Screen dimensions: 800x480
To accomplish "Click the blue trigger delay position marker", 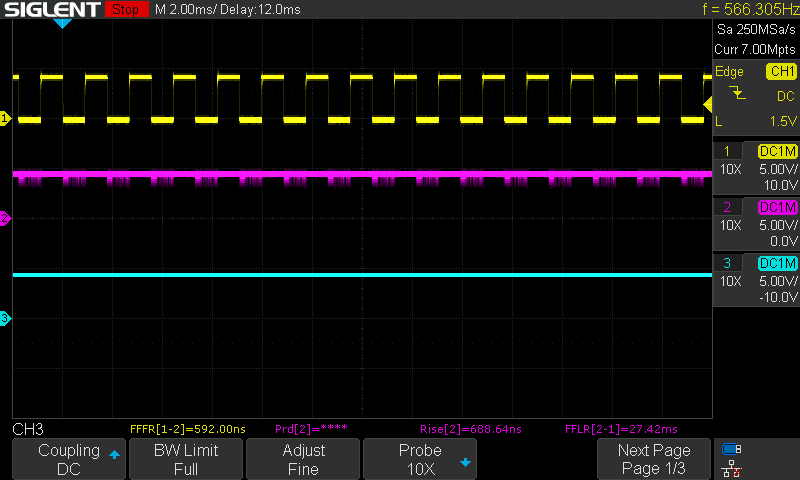I will pyautogui.click(x=62, y=23).
